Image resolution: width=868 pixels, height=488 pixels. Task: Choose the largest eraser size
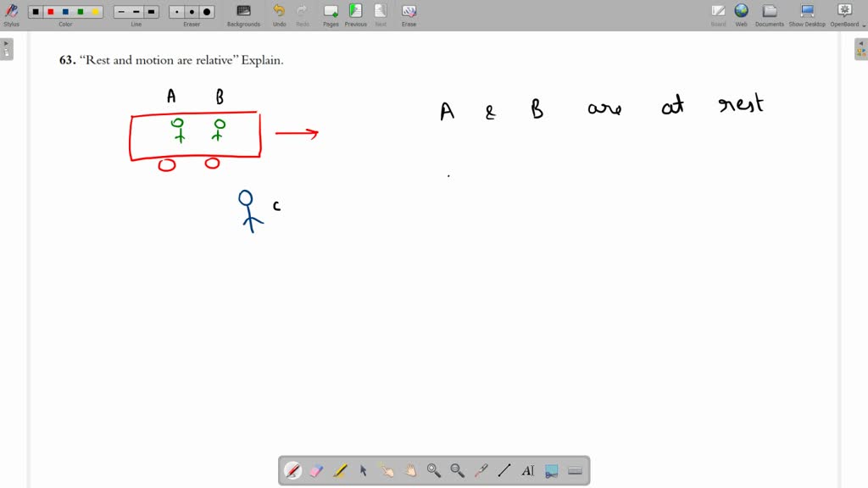[x=206, y=12]
